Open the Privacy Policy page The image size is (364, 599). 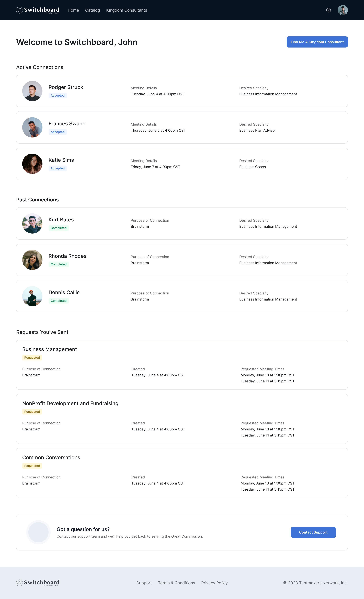click(x=214, y=583)
